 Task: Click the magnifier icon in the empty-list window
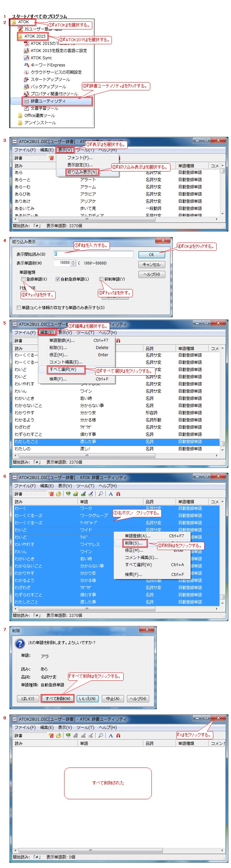101,736
